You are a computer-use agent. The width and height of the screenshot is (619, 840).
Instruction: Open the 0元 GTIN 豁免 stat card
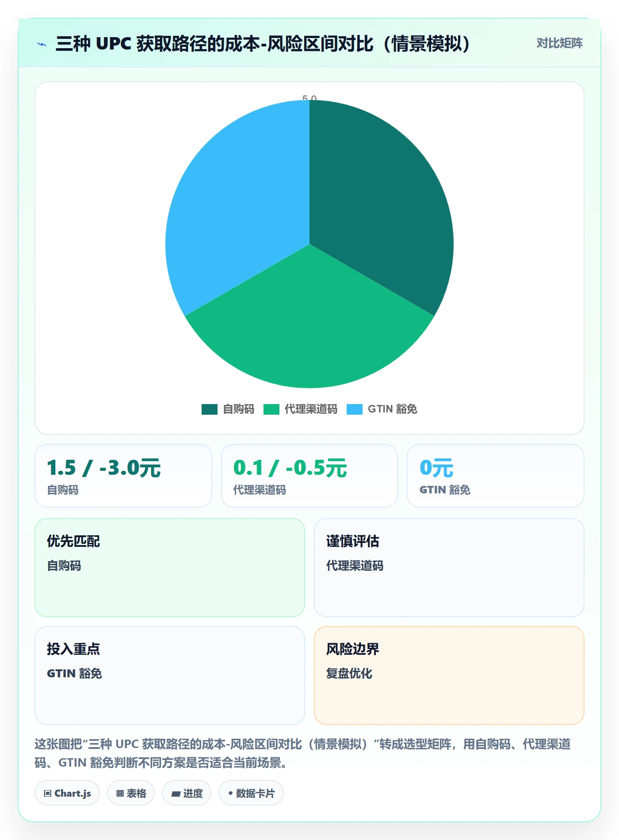point(496,476)
